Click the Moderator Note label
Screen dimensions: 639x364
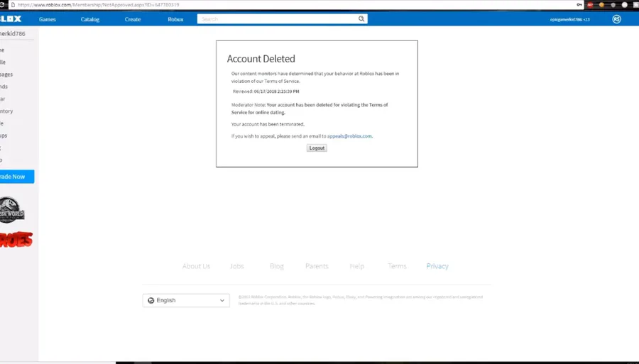pyautogui.click(x=248, y=105)
